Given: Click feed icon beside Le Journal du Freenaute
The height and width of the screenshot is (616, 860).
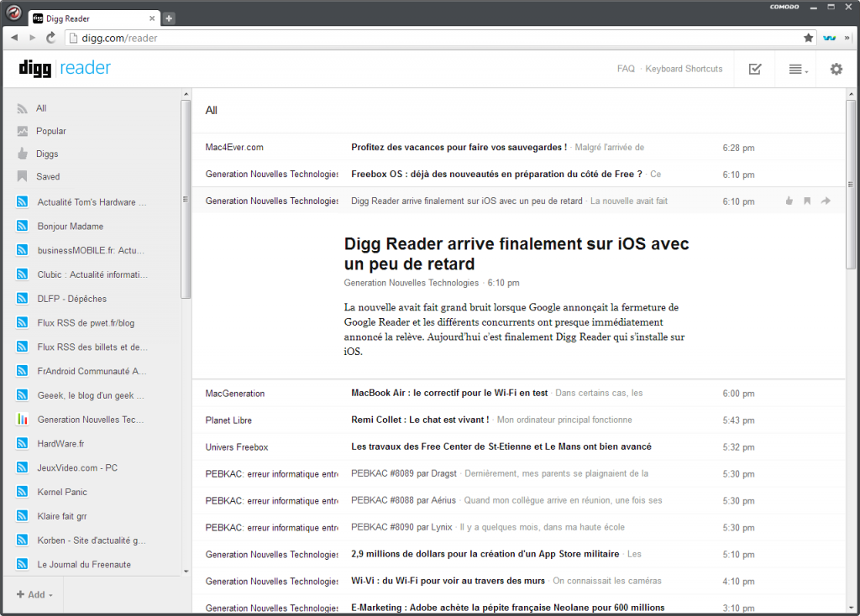Looking at the screenshot, I should coord(23,564).
